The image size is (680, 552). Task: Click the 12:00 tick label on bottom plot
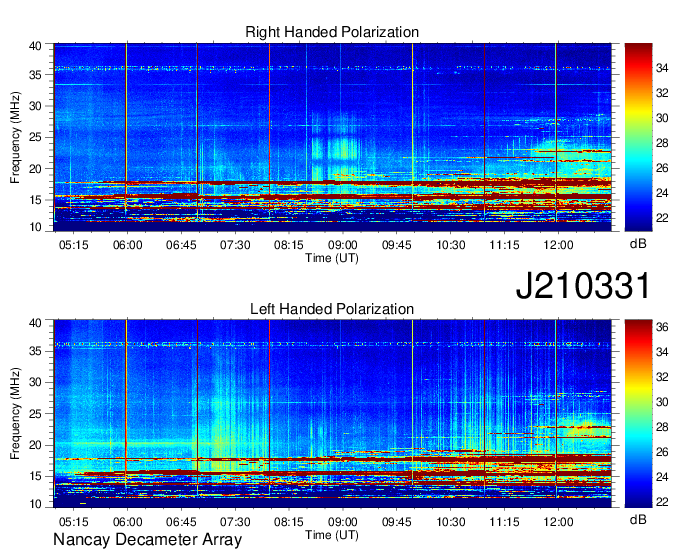pos(558,522)
